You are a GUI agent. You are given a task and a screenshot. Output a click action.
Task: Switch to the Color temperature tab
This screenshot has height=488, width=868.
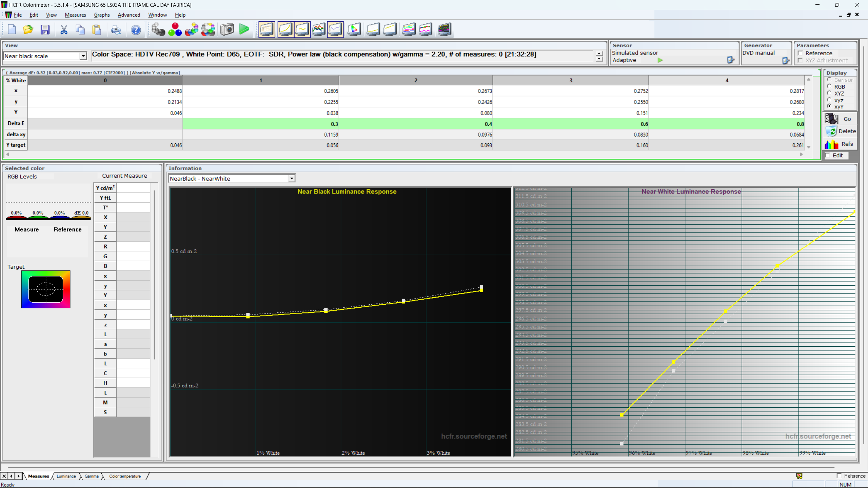125,476
